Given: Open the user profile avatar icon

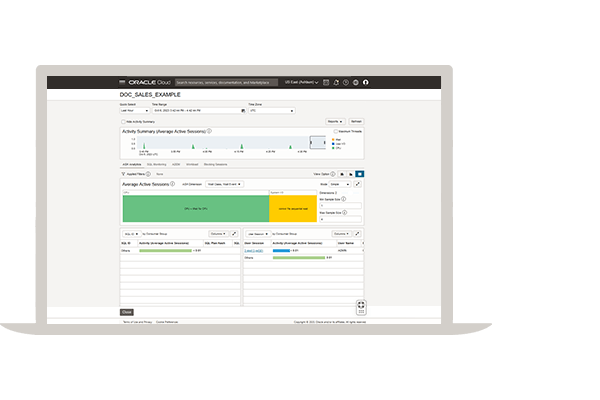Looking at the screenshot, I should pyautogui.click(x=365, y=81).
